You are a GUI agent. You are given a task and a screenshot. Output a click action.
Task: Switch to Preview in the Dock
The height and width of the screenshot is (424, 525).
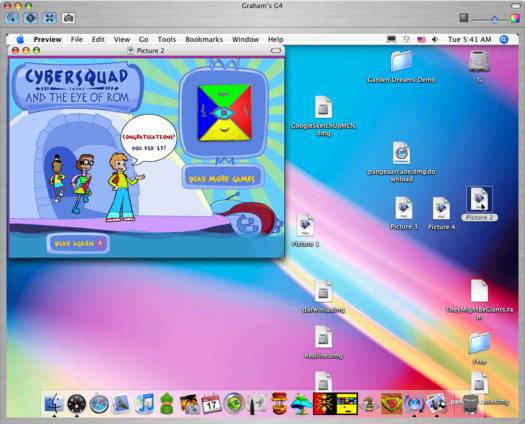pos(437,403)
